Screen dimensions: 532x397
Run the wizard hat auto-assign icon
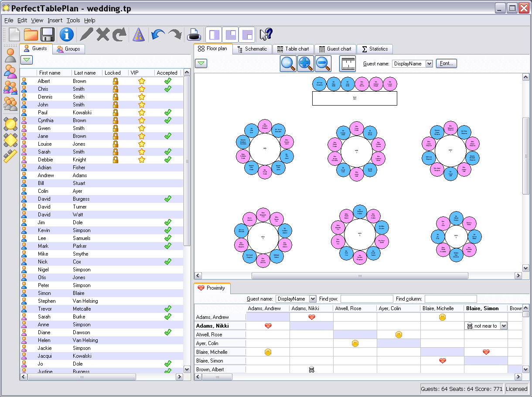[x=138, y=34]
